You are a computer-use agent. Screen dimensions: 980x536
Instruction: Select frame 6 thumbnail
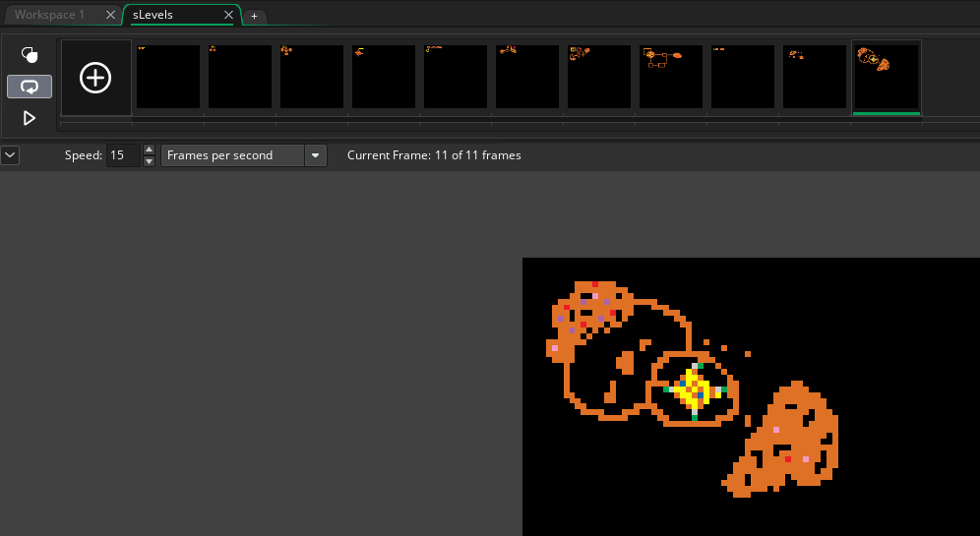[527, 76]
